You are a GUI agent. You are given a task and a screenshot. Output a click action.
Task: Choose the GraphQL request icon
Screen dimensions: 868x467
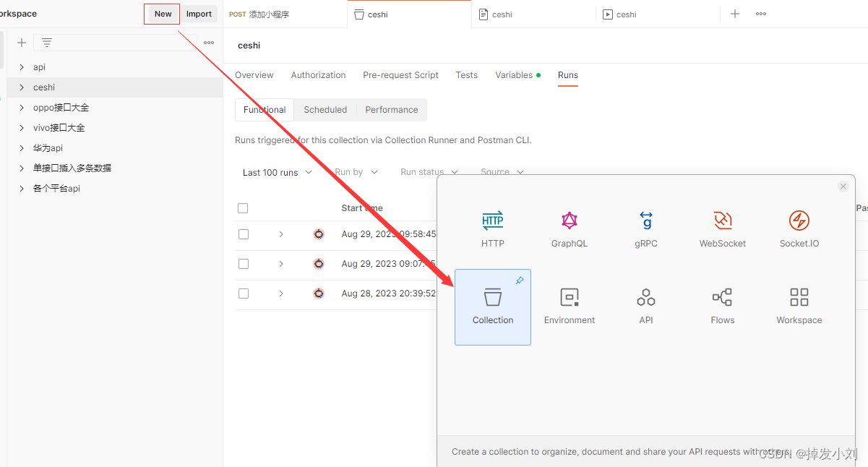click(x=570, y=221)
